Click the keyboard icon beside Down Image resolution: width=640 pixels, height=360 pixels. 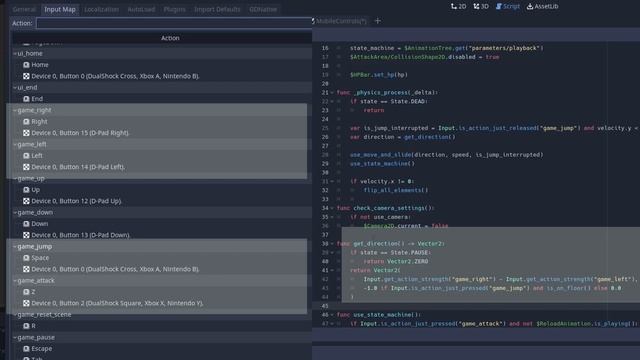(x=26, y=224)
